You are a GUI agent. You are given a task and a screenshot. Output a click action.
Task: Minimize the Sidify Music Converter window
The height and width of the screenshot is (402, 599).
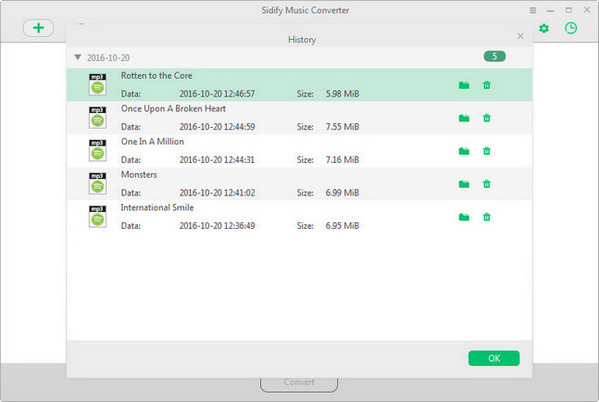point(550,11)
